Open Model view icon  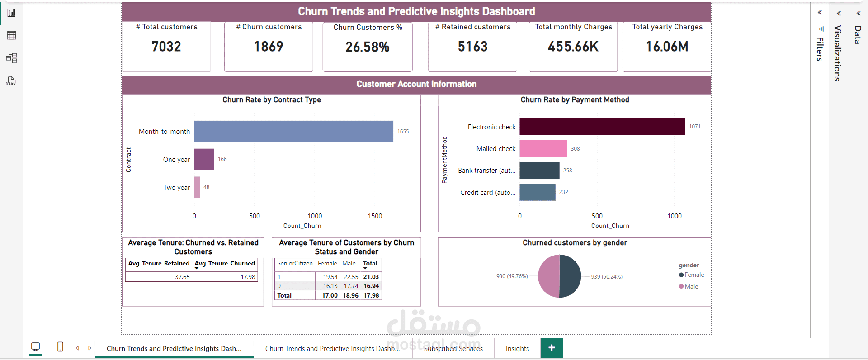(x=11, y=58)
